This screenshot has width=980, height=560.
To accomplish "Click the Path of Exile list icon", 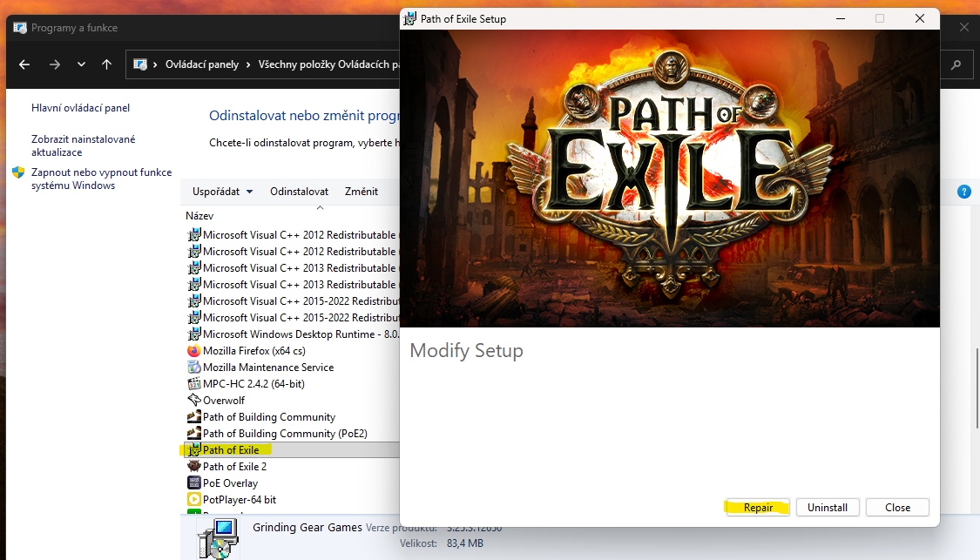I will [193, 450].
